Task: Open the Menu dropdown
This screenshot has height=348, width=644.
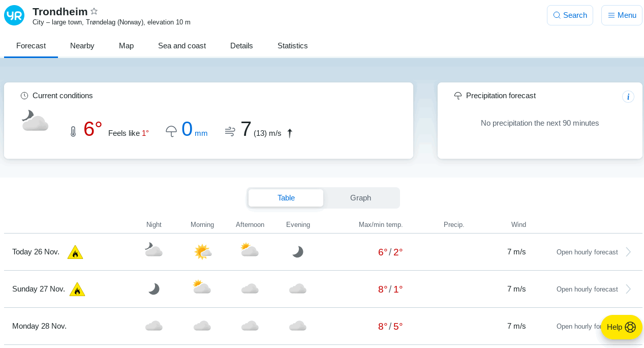Action: click(622, 15)
